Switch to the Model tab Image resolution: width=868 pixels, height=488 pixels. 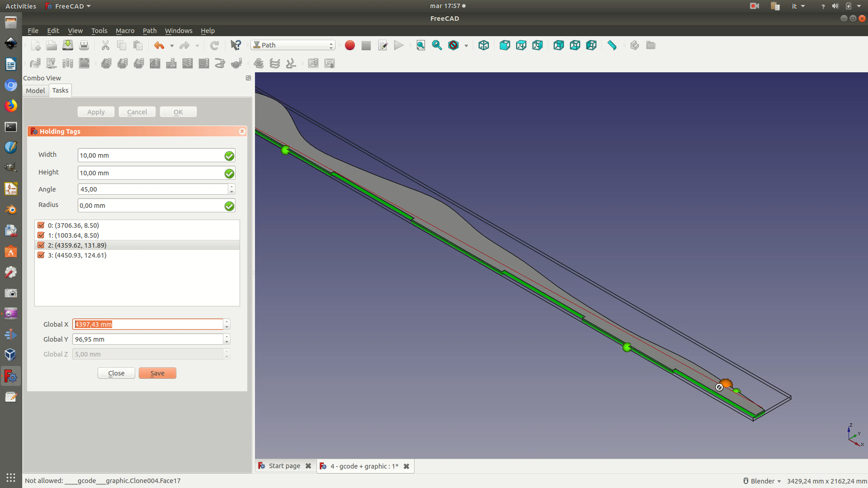pos(35,90)
